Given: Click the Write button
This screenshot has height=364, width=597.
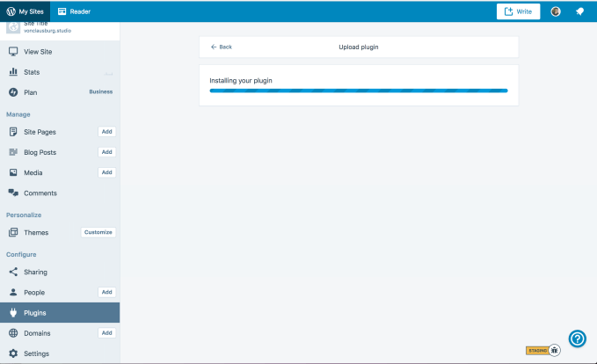Looking at the screenshot, I should pyautogui.click(x=518, y=11).
